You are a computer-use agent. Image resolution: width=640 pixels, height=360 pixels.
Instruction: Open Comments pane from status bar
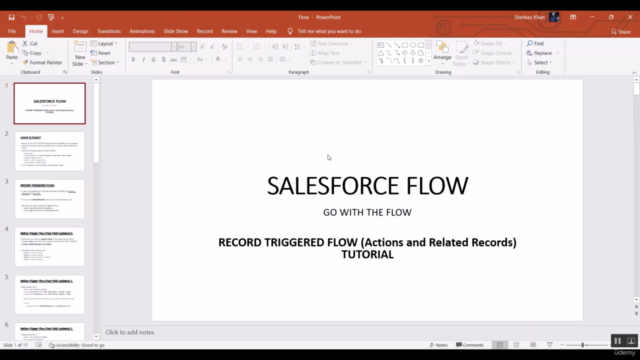click(470, 345)
